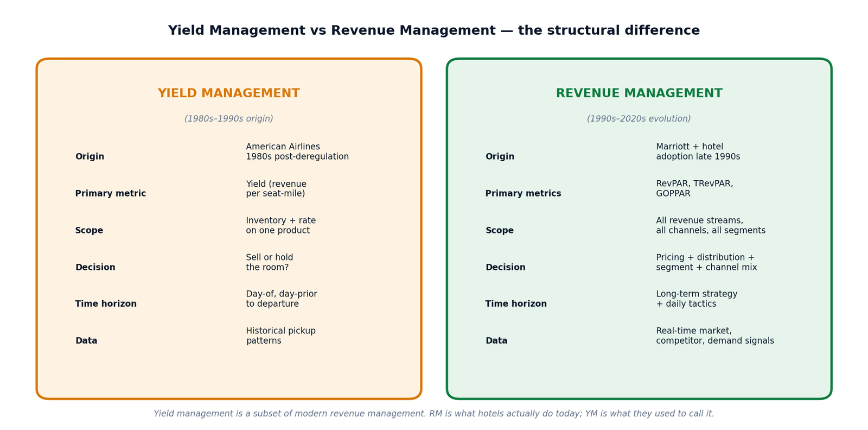
Task: Click the Data label in Revenue Management panel
Action: (496, 341)
